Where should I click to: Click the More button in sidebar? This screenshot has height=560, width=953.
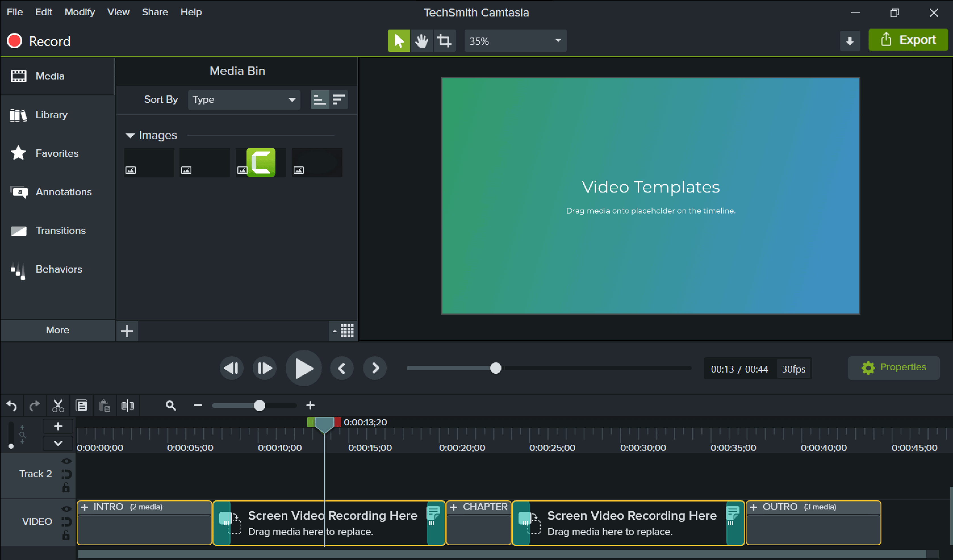click(x=57, y=330)
